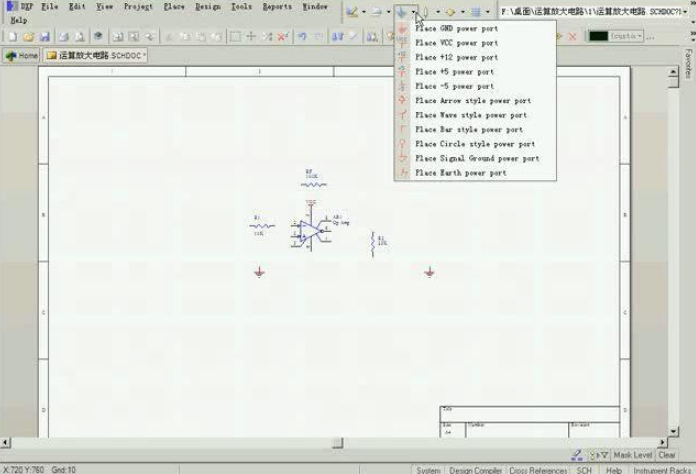This screenshot has width=696, height=474.
Task: Open the SCH panel button
Action: click(584, 469)
